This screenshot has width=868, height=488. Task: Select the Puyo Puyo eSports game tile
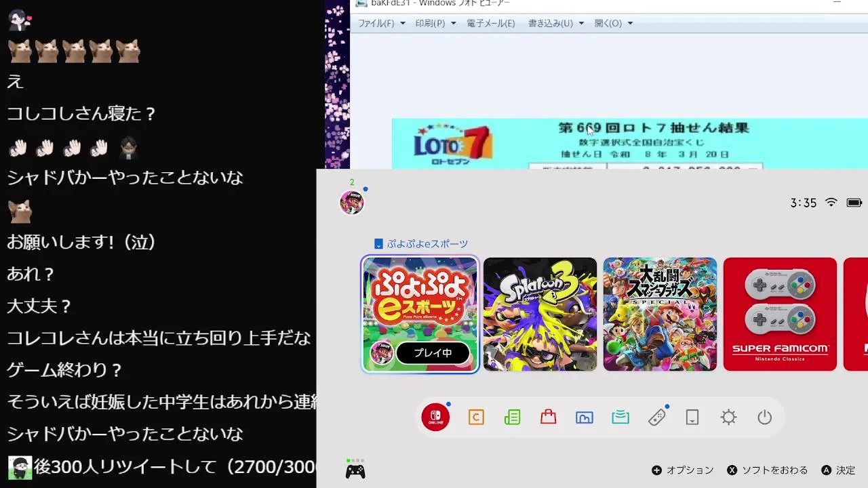[420, 314]
